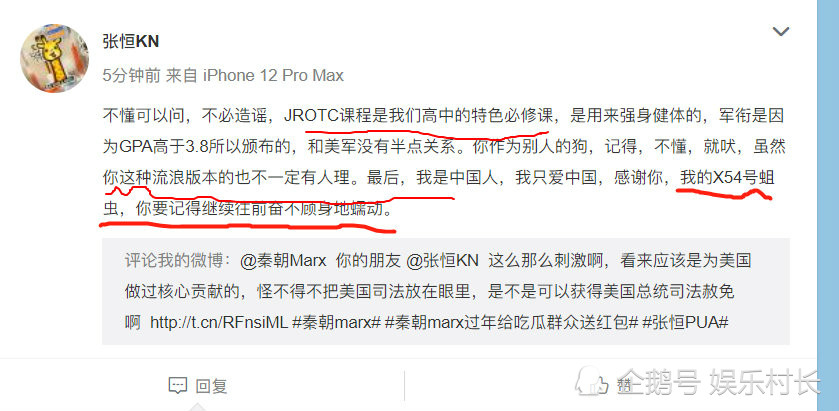
Task: Open the 张恒KN giraffe avatar
Action: tap(55, 58)
